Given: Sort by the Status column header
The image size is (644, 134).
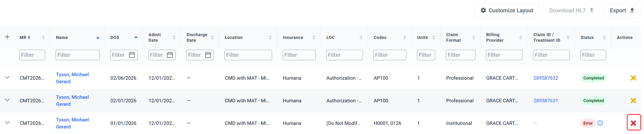Looking at the screenshot, I should pos(604,38).
